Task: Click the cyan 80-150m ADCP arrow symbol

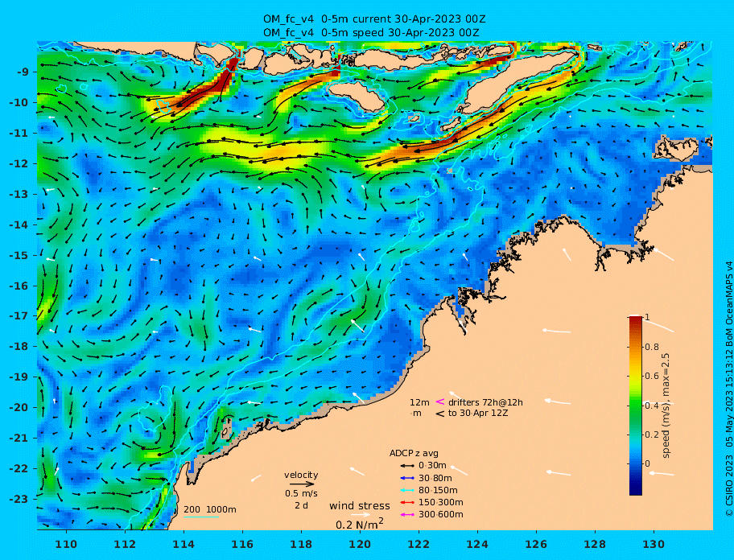Action: click(407, 490)
